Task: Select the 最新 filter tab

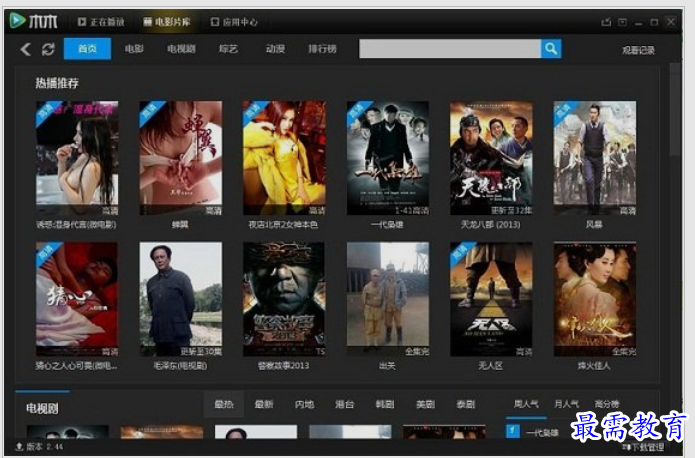Action: pyautogui.click(x=264, y=404)
